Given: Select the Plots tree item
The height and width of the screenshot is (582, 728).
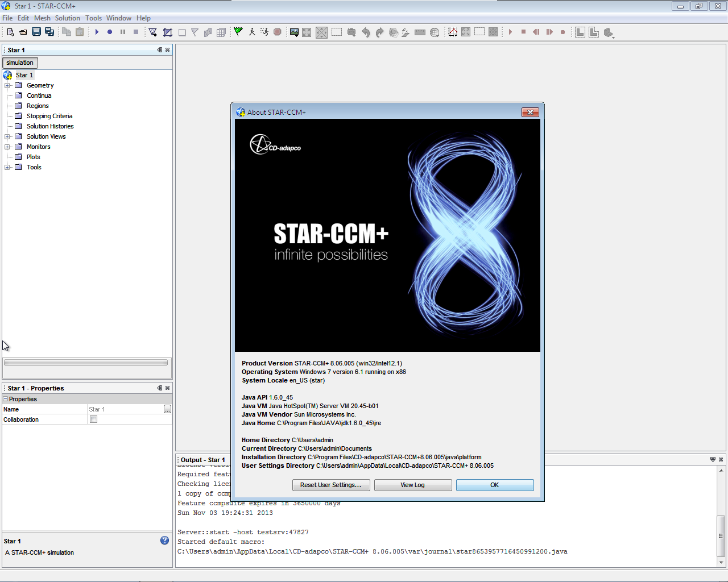Looking at the screenshot, I should coord(34,157).
